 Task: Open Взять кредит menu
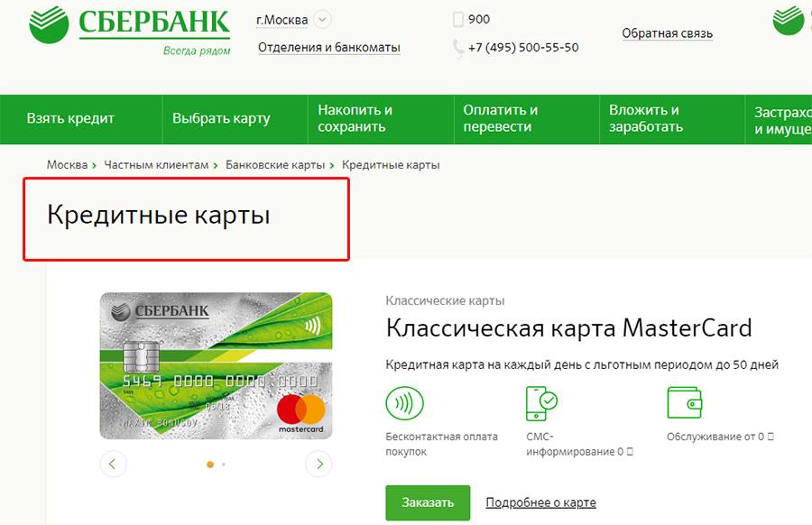(x=70, y=118)
